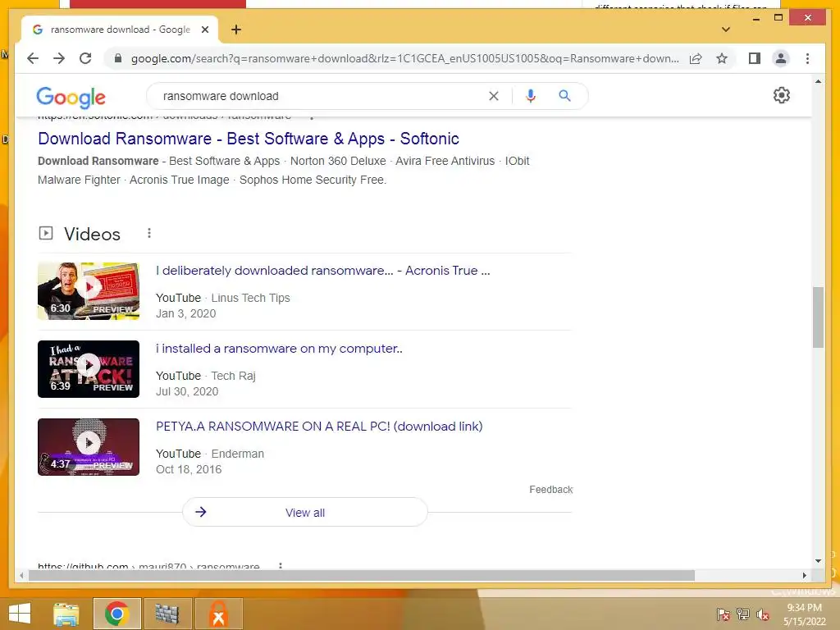Close the ransomware download tab
Image resolution: width=840 pixels, height=630 pixels.
(204, 30)
